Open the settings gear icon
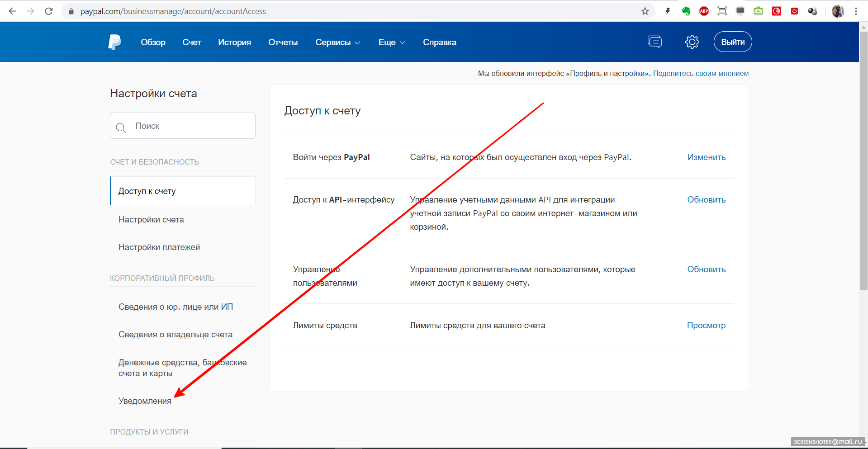Screen dimensions: 868x449 [x=692, y=42]
